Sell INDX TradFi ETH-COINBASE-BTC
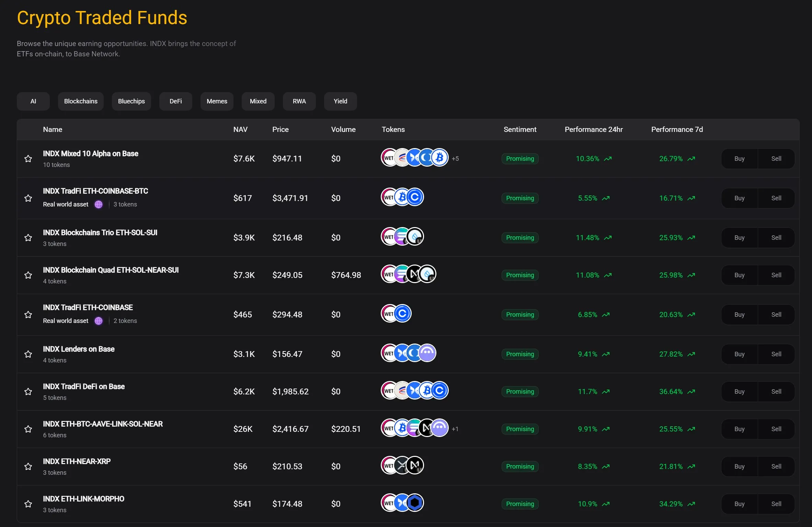Viewport: 812px width, 527px height. coord(776,198)
